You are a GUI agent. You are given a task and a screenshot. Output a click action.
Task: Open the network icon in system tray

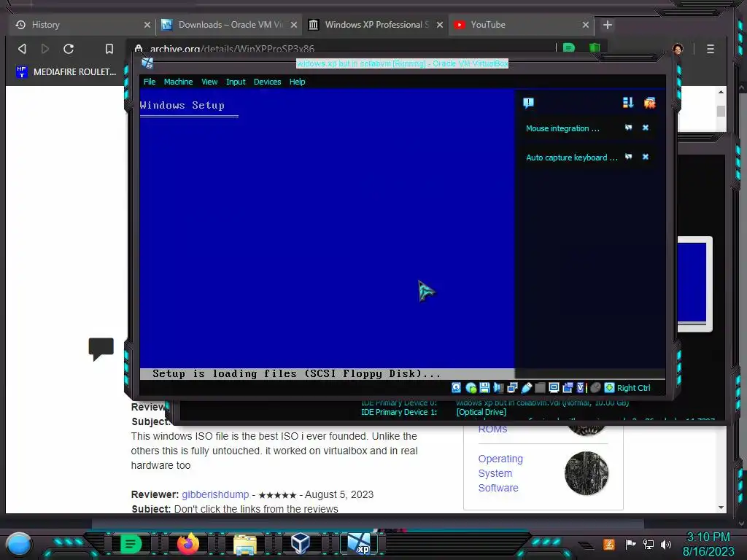click(649, 544)
